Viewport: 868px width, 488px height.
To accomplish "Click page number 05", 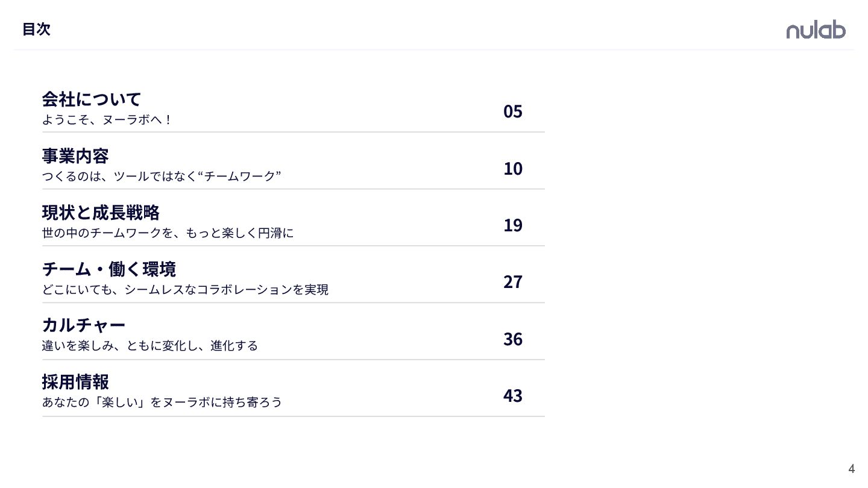I will click(x=512, y=112).
